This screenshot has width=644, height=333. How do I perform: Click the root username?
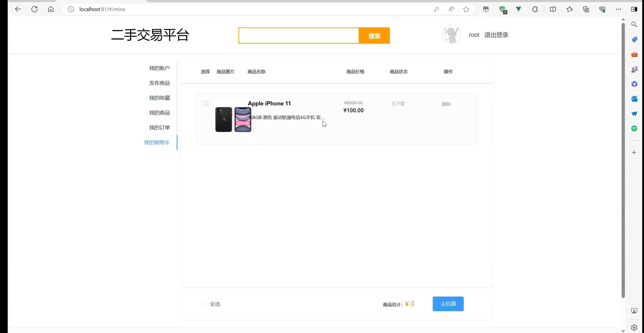tap(474, 35)
